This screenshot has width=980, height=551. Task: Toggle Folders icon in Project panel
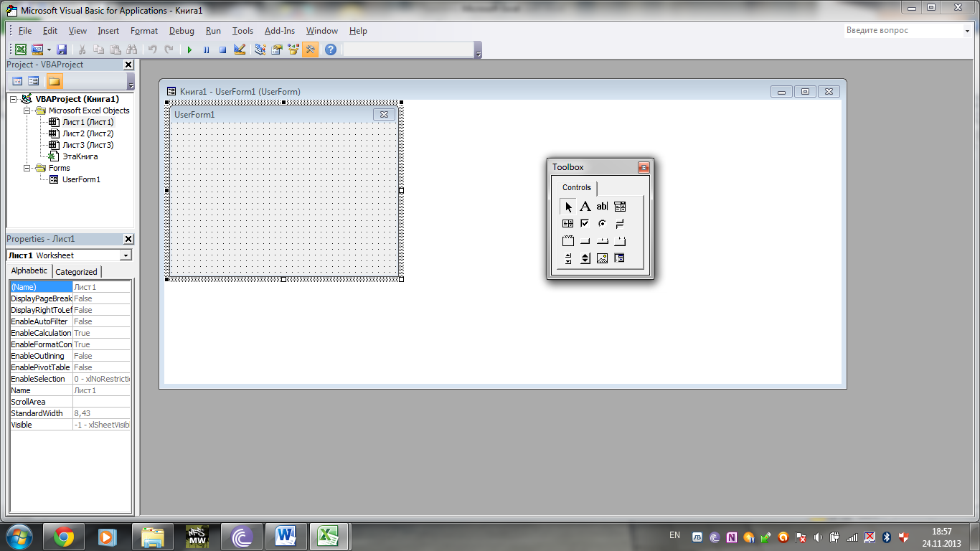tap(55, 81)
